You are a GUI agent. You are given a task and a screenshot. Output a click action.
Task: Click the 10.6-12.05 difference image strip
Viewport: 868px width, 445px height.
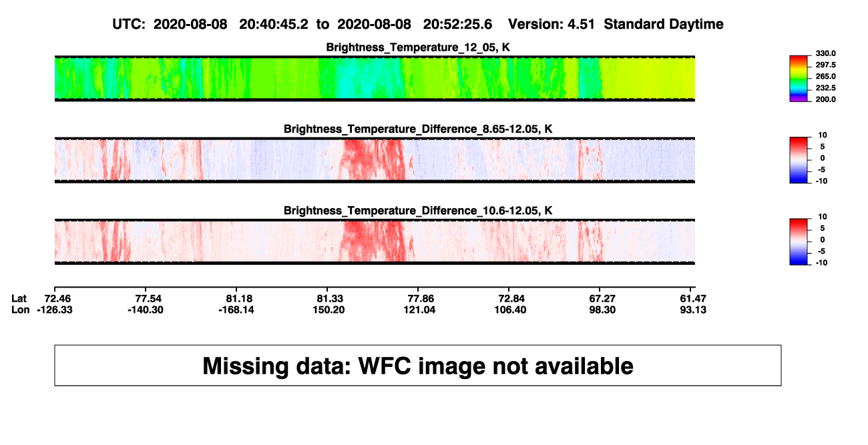pyautogui.click(x=375, y=242)
